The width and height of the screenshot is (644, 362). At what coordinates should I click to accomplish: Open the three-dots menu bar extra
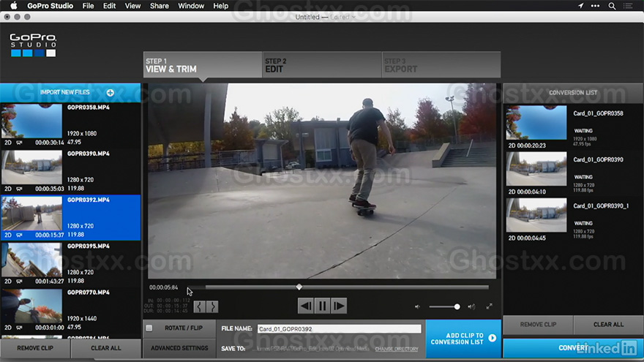(595, 6)
